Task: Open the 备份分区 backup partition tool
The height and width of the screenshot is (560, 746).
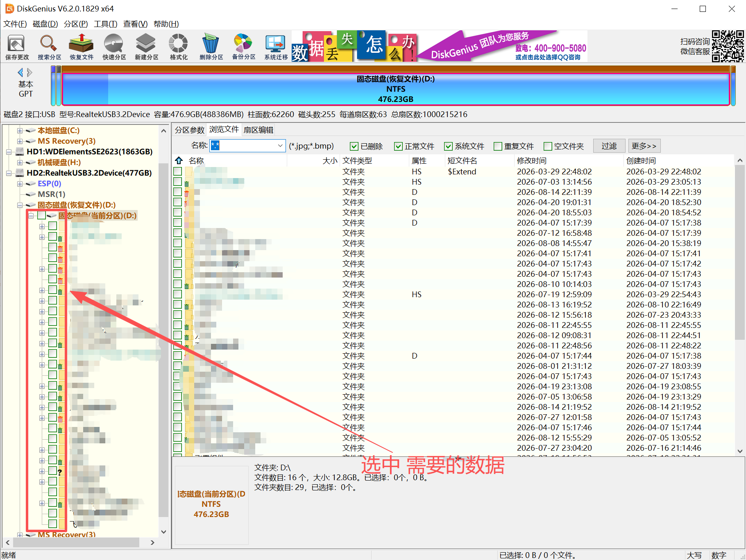Action: coord(243,47)
